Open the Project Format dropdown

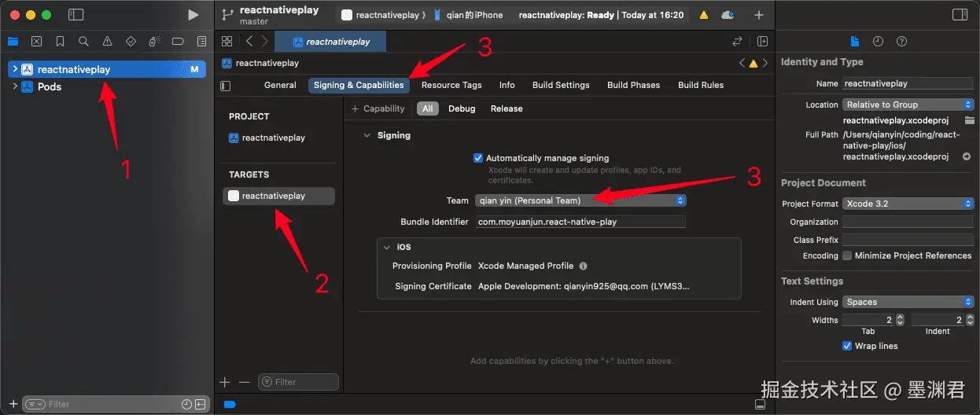(908, 204)
